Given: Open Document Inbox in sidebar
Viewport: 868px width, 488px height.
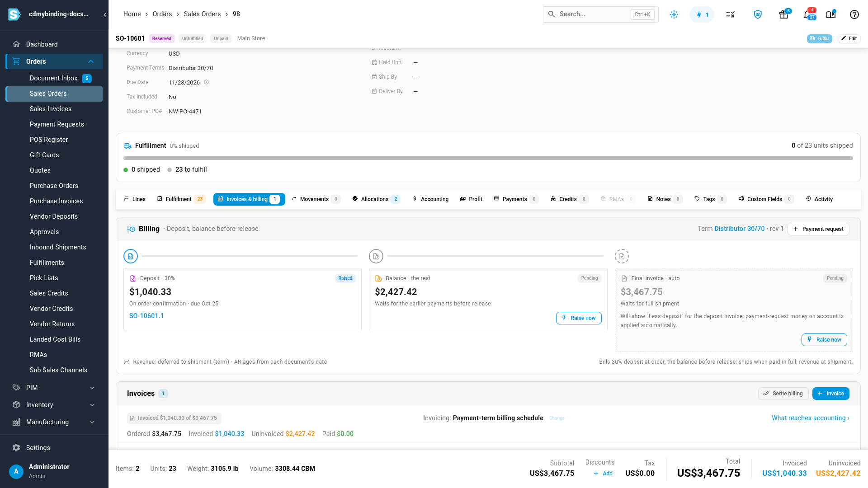Looking at the screenshot, I should click(54, 78).
